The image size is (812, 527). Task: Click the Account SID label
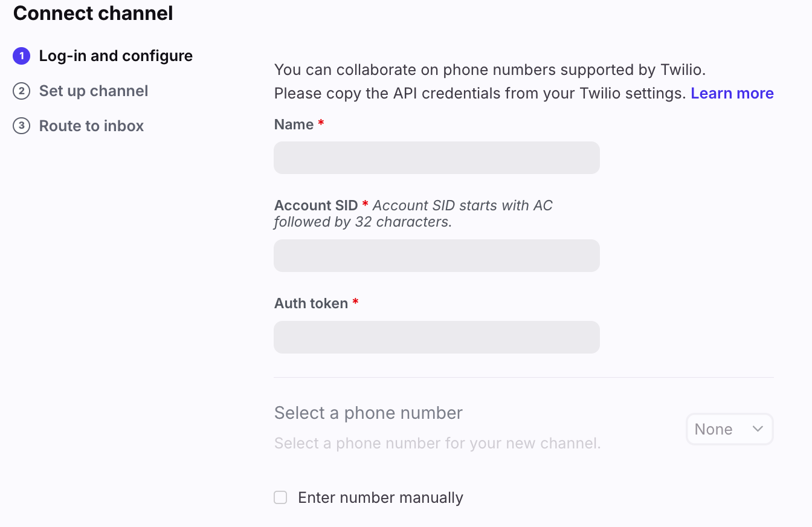click(316, 205)
